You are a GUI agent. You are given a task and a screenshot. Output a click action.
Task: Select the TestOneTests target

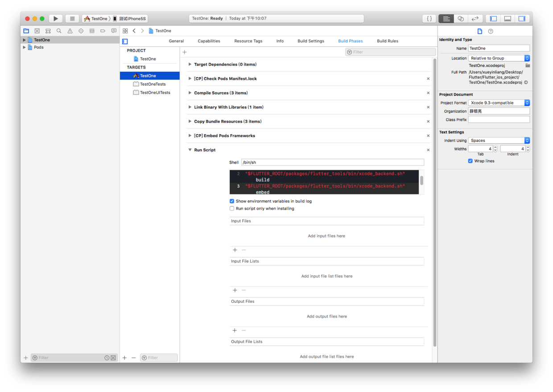click(x=150, y=84)
